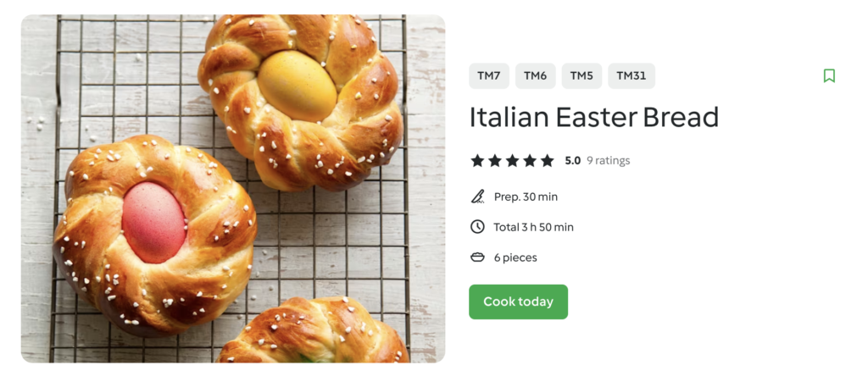
Task: Click the 5.0 rating score
Action: tap(572, 161)
